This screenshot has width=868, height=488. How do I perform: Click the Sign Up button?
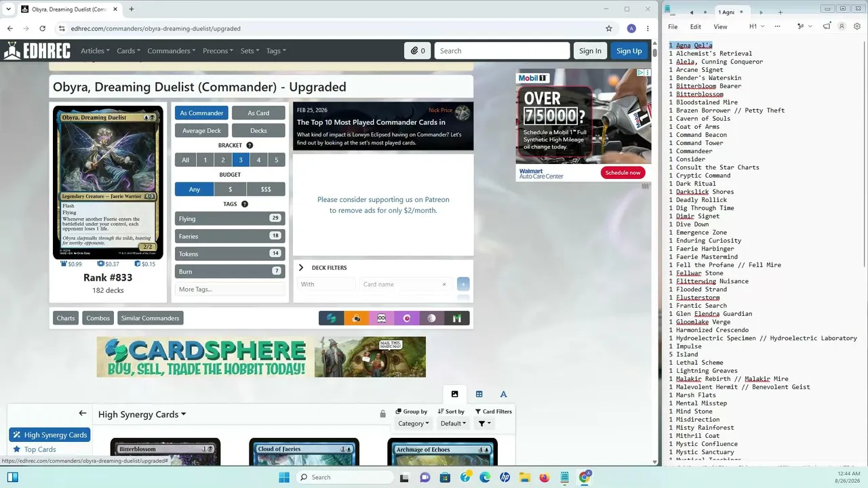[x=629, y=51]
